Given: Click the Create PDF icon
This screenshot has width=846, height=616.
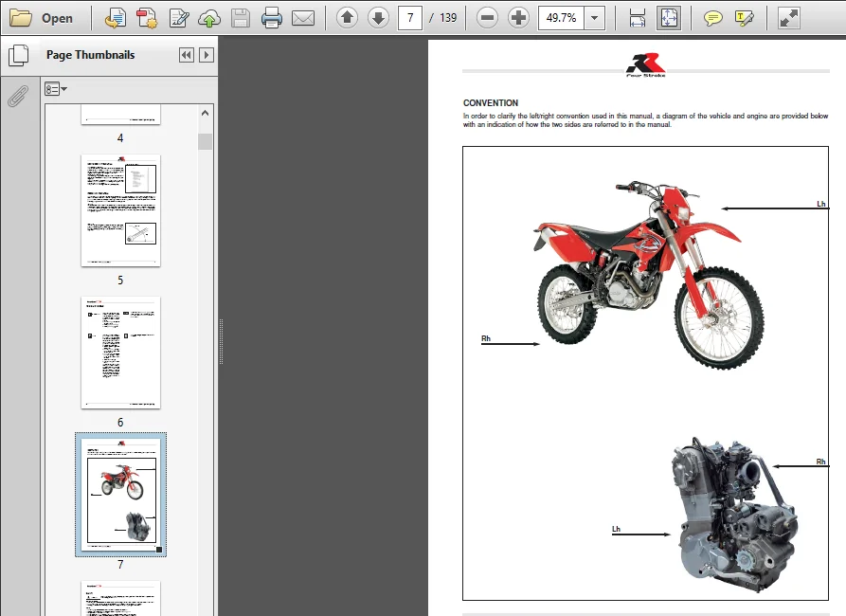Looking at the screenshot, I should [146, 18].
